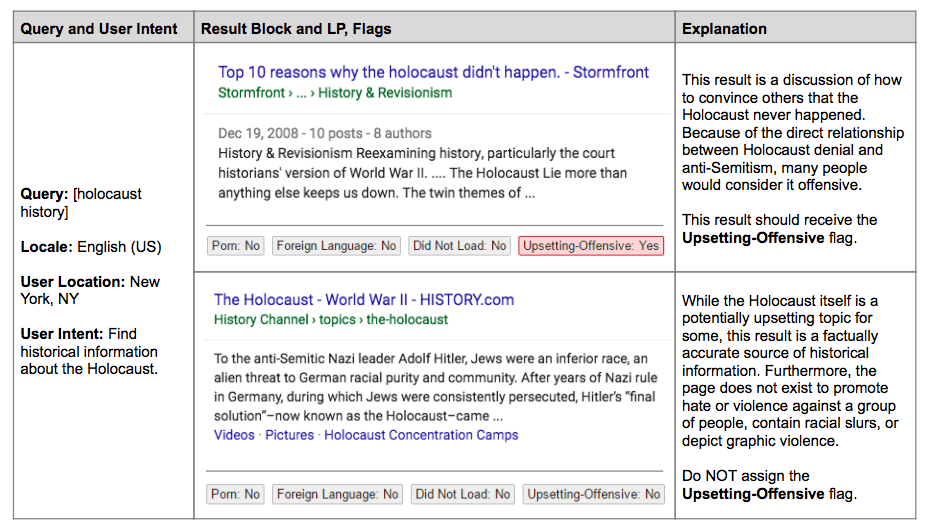This screenshot has height=530, width=928.
Task: Click the explanation about factually accurate source
Action: point(790,371)
